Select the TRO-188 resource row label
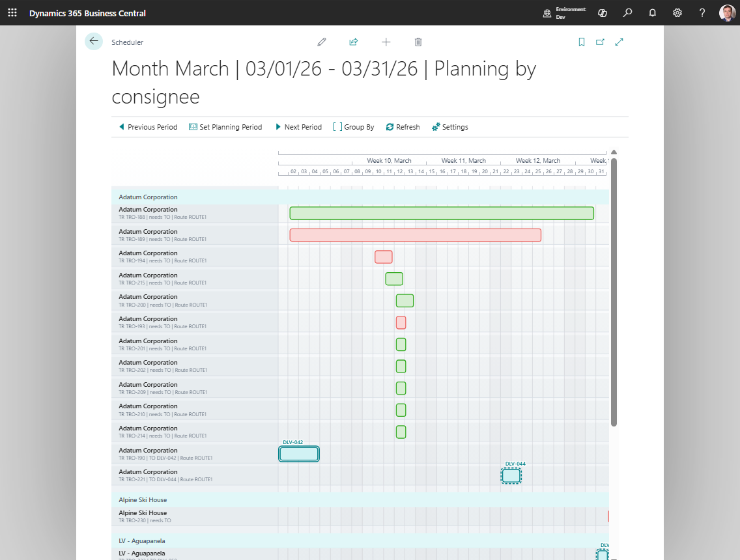 coord(195,213)
